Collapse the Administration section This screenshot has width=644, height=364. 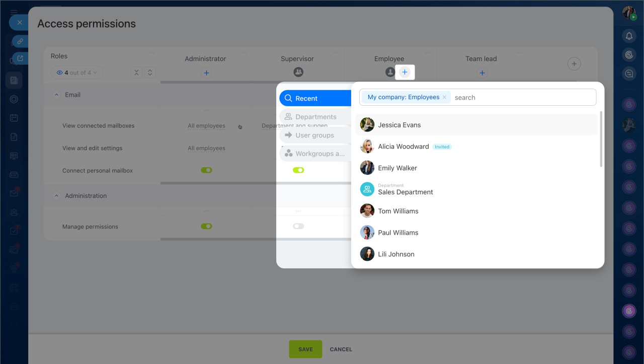pos(56,196)
